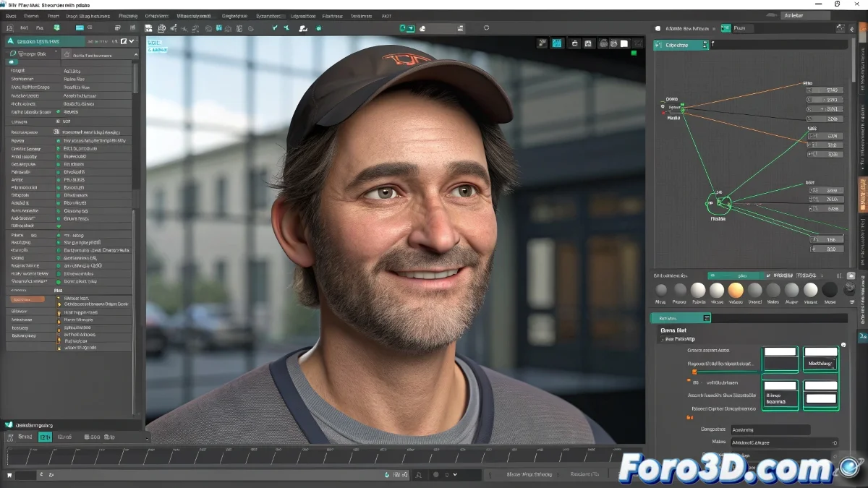Viewport: 868px width, 488px height.
Task: Click the round icon at the green grid's corner
Action: click(x=843, y=346)
